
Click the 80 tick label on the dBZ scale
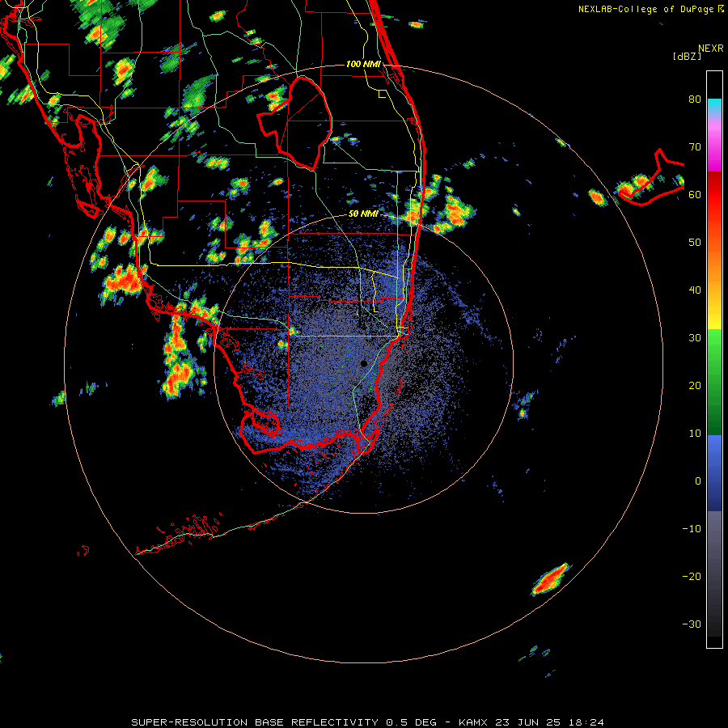[695, 99]
